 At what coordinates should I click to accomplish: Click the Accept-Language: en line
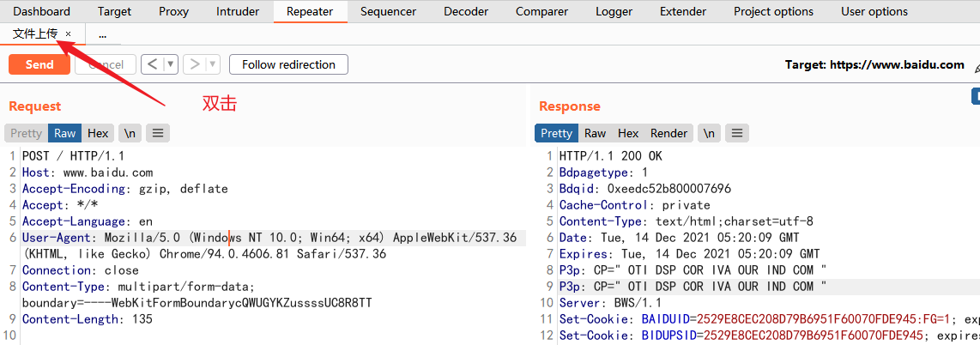tap(88, 221)
